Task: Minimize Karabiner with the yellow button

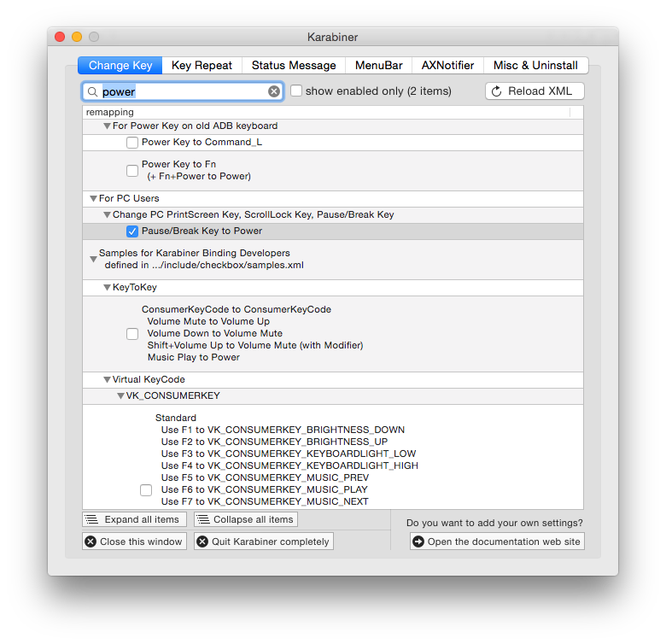Action: (x=77, y=37)
